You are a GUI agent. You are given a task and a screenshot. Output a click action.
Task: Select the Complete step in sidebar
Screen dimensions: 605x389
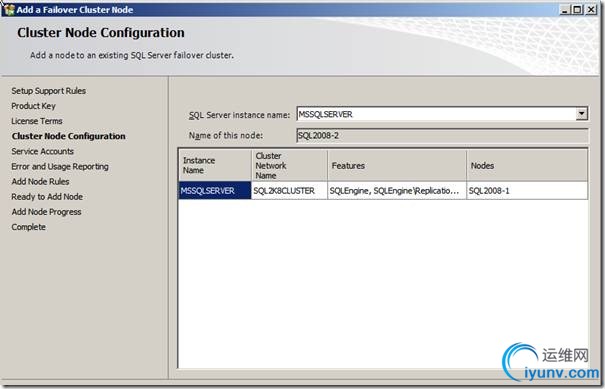coord(28,227)
